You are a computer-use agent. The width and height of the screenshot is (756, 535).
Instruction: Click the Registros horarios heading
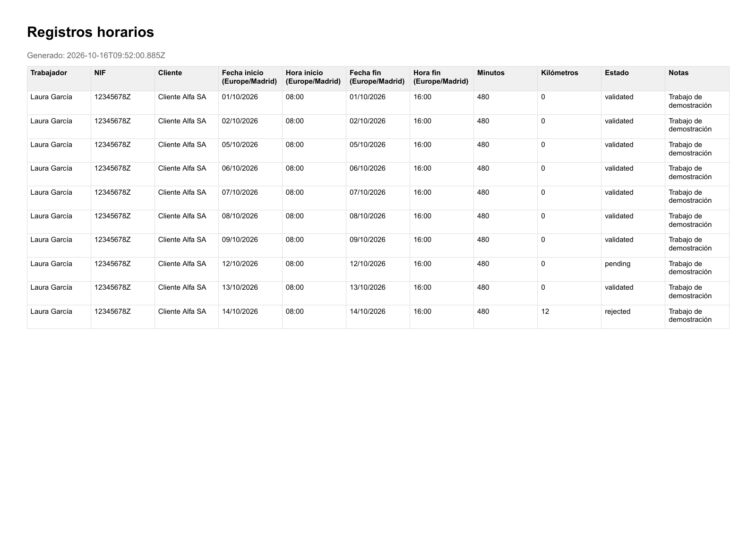point(90,32)
